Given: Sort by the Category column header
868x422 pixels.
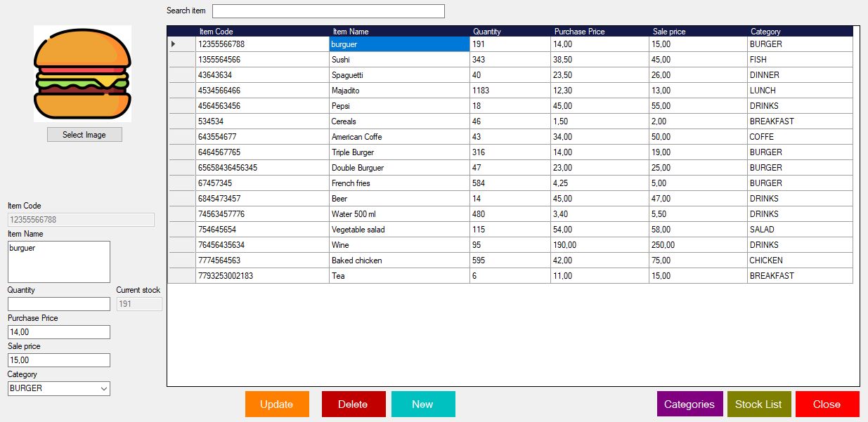Looking at the screenshot, I should [800, 32].
